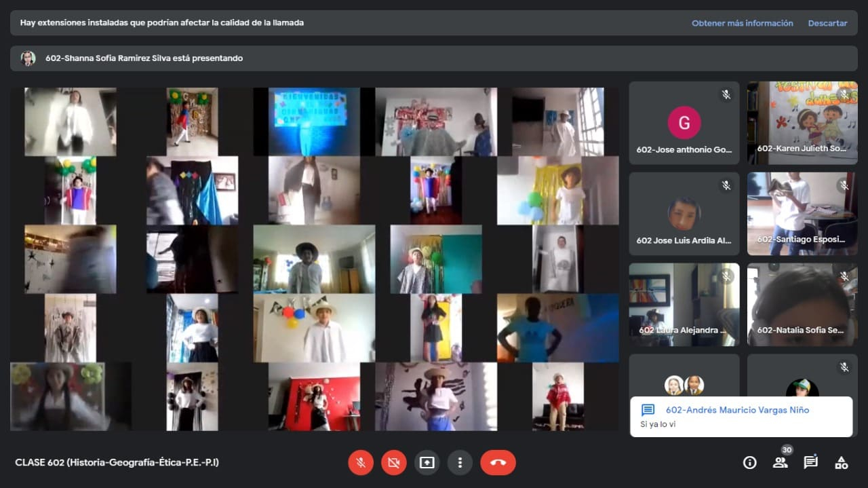The width and height of the screenshot is (868, 488).
Task: Click the present screen button
Action: click(427, 463)
